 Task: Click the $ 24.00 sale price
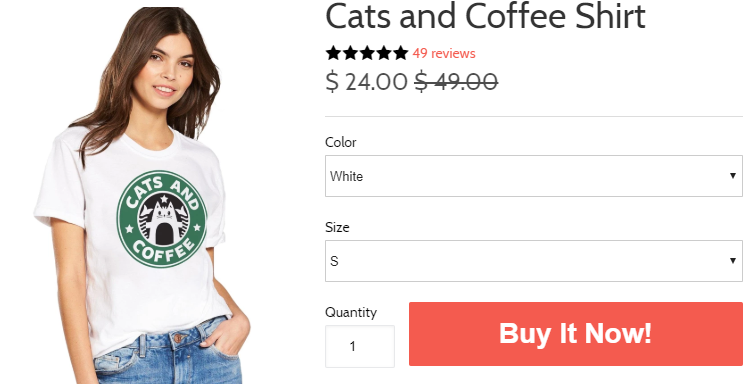click(x=366, y=81)
